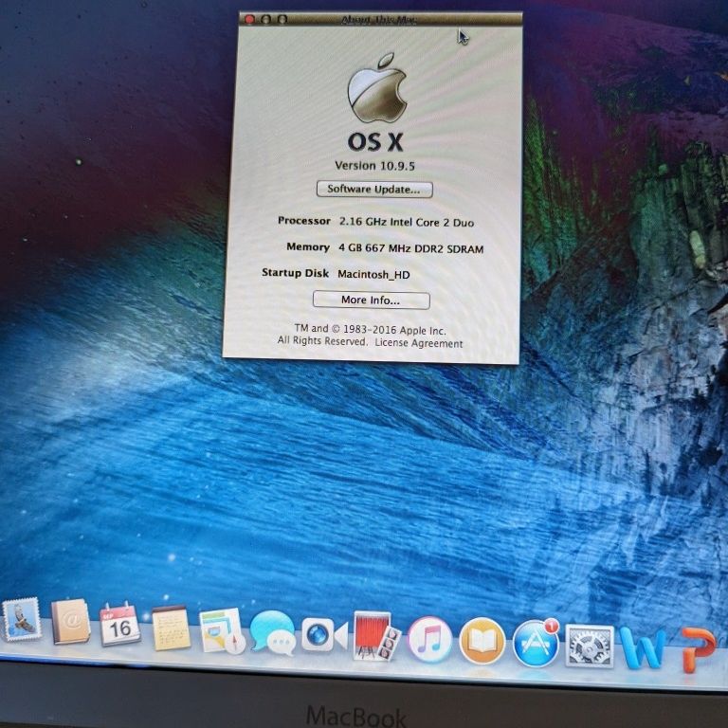Open the App Store with update badge

tap(536, 644)
